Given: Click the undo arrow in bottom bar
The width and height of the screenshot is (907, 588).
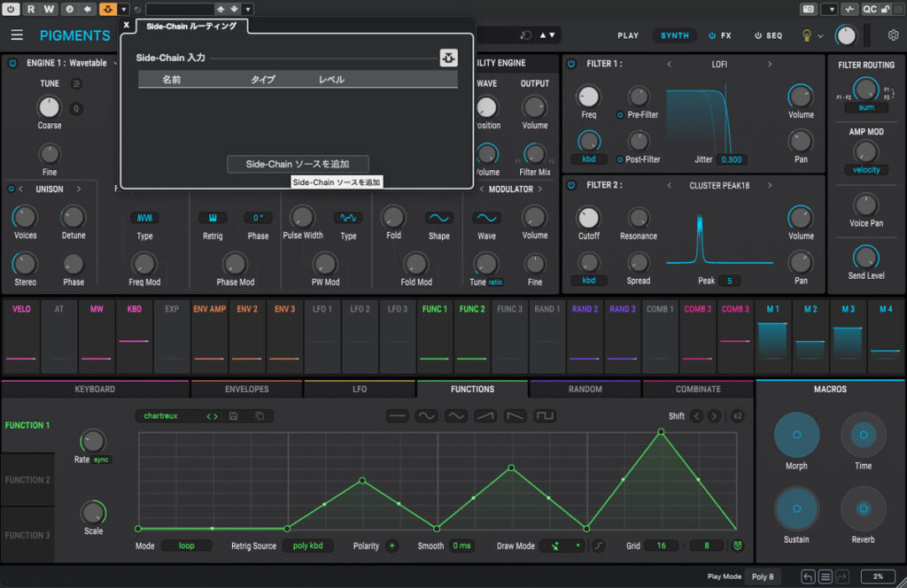Looking at the screenshot, I should (808, 576).
